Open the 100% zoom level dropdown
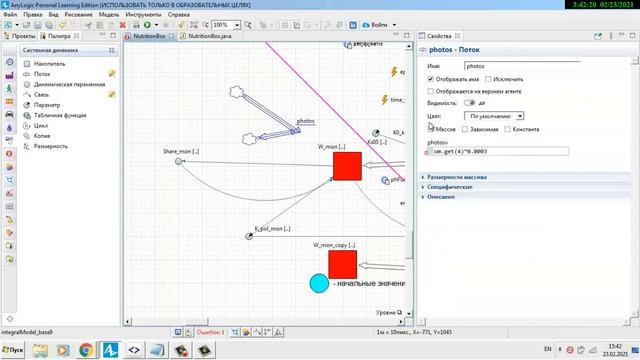This screenshot has height=360, width=640. [237, 25]
